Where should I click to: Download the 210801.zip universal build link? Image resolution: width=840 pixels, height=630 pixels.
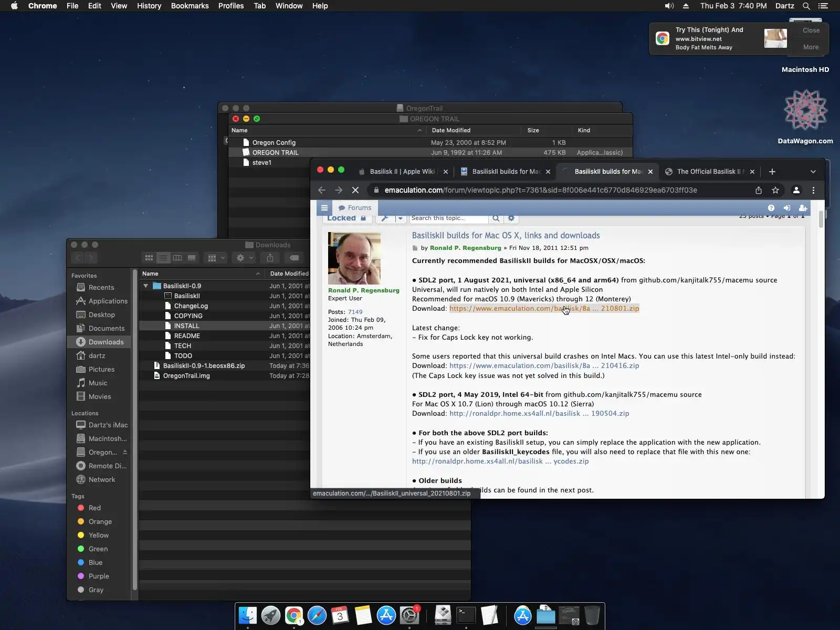(x=544, y=309)
